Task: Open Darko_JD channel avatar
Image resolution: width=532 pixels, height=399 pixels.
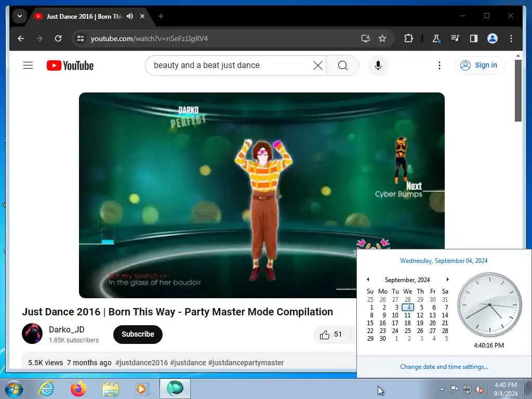Action: tap(32, 334)
